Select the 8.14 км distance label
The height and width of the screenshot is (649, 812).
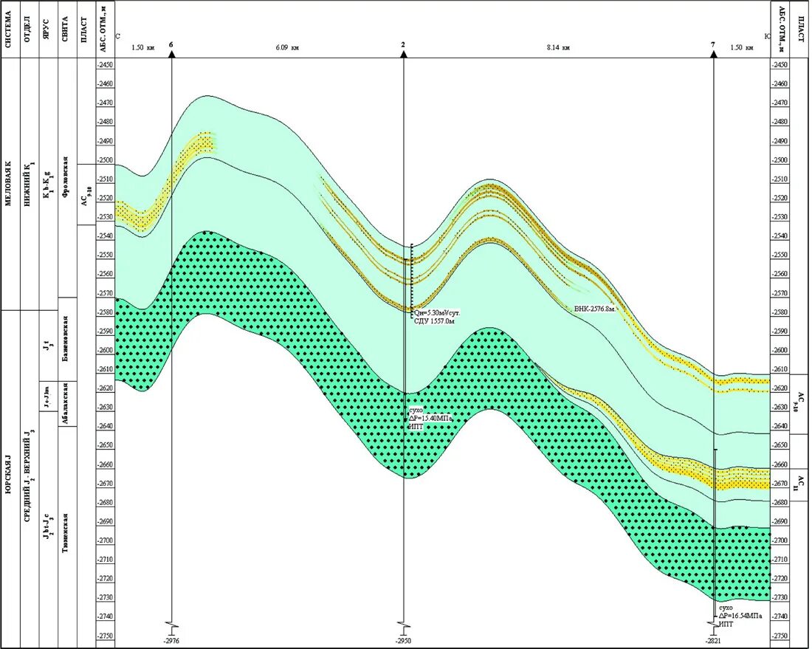point(558,48)
